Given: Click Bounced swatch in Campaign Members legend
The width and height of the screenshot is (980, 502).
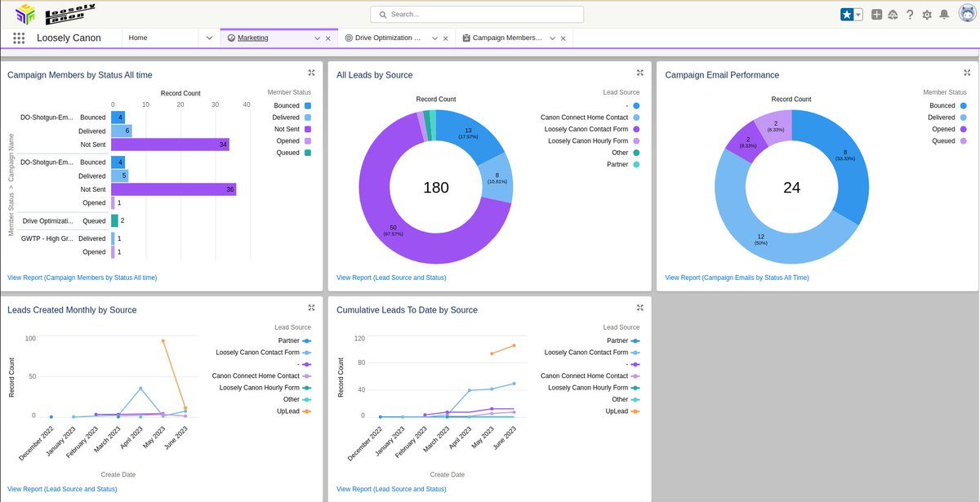Looking at the screenshot, I should [x=308, y=106].
